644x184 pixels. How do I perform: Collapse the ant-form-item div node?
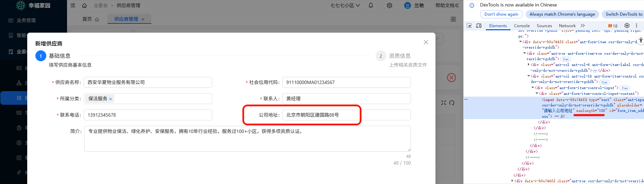pos(521,42)
